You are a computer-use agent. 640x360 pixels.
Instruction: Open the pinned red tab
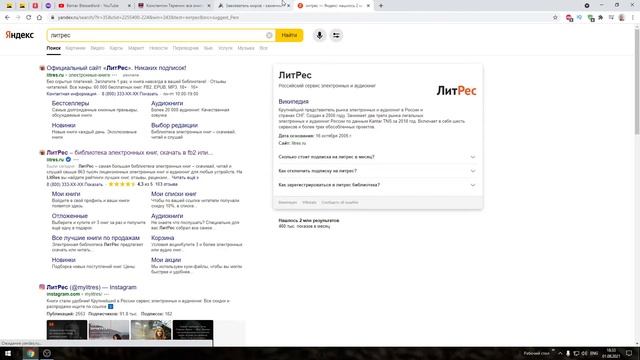click(x=35, y=6)
